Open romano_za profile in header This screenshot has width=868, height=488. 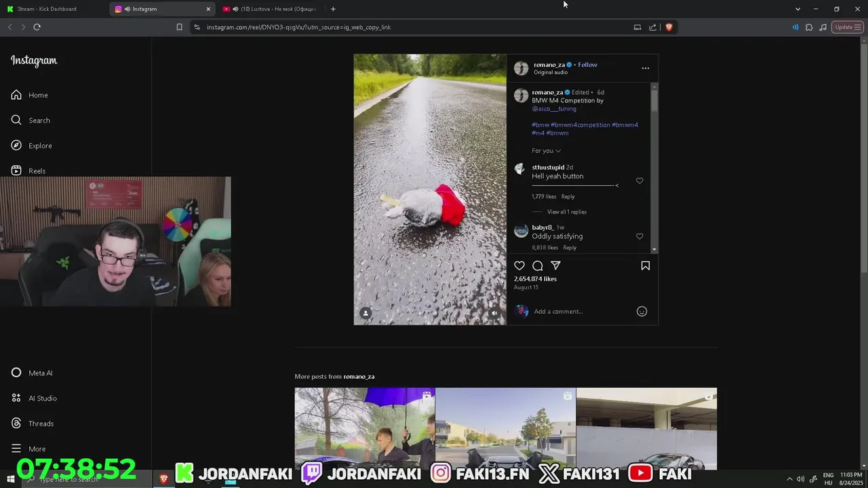[549, 64]
